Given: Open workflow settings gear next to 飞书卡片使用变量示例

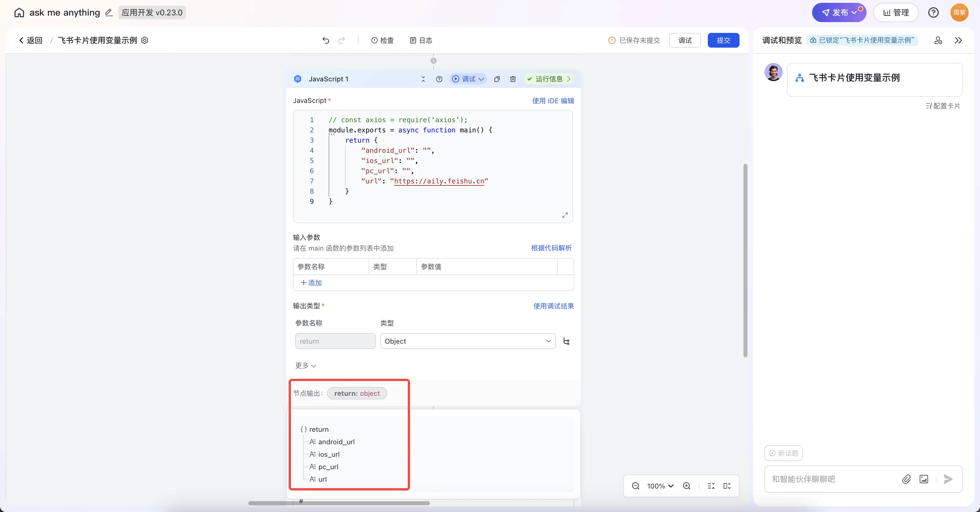Looking at the screenshot, I should pos(145,40).
